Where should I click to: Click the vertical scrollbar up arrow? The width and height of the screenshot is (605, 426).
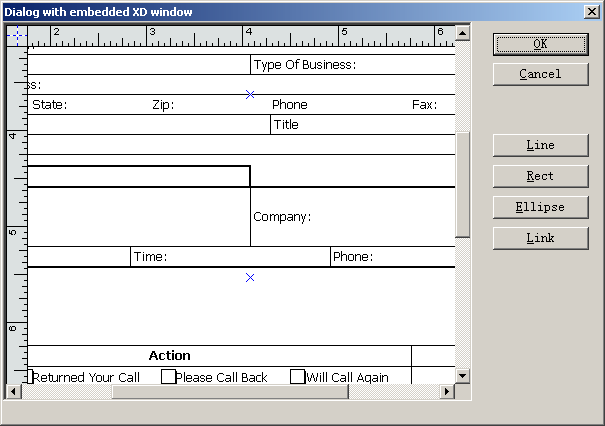coord(462,33)
